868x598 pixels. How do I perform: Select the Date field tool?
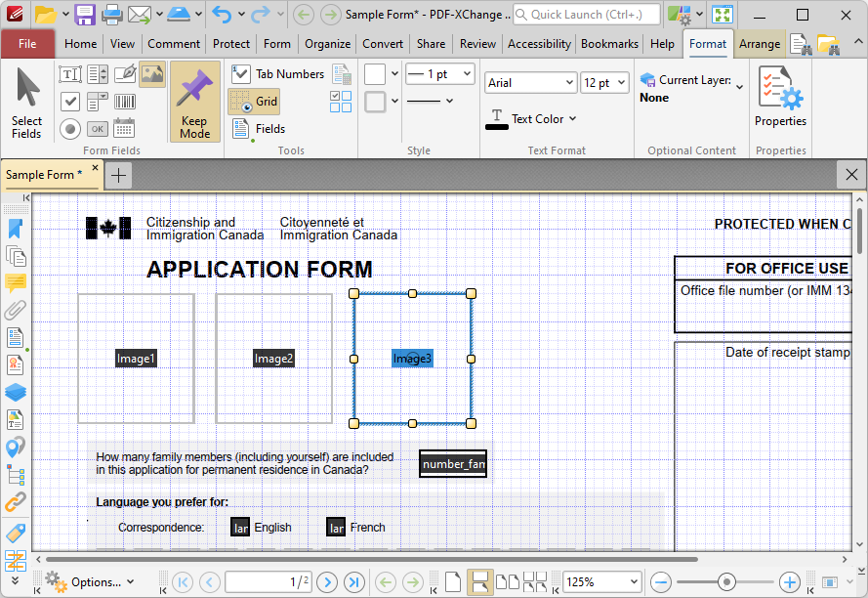pyautogui.click(x=124, y=129)
